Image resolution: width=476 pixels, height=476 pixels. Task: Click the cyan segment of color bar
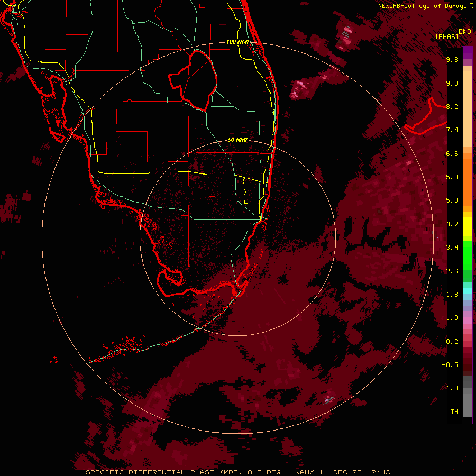(x=467, y=291)
